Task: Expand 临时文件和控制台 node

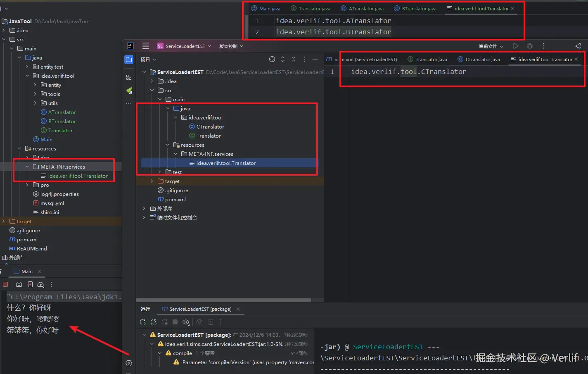Action: 144,217
